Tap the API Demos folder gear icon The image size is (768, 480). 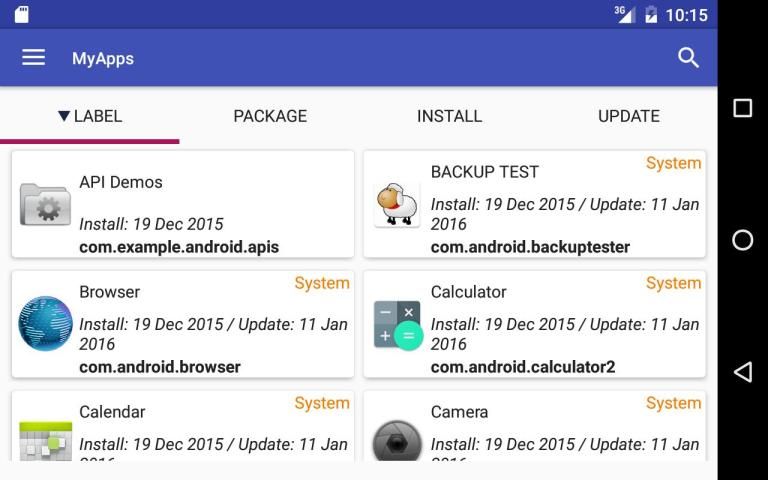[45, 204]
